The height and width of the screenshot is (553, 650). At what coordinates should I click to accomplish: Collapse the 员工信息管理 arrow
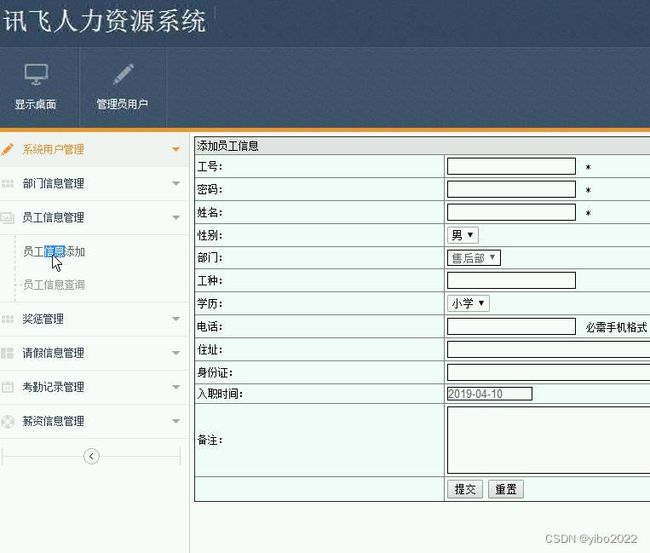tap(176, 217)
